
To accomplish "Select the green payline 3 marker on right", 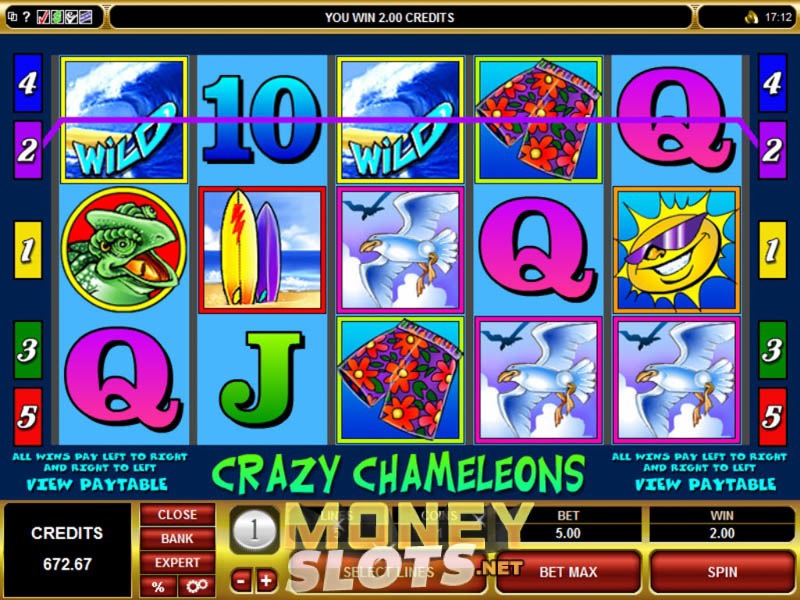I will 772,350.
